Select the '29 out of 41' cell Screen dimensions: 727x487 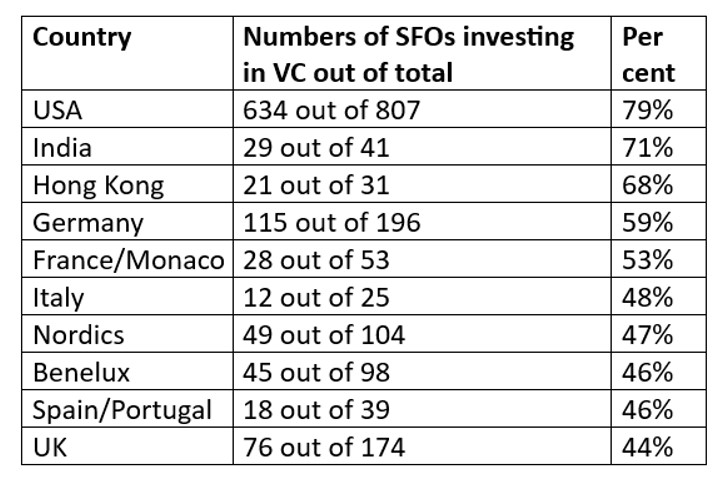[316, 148]
